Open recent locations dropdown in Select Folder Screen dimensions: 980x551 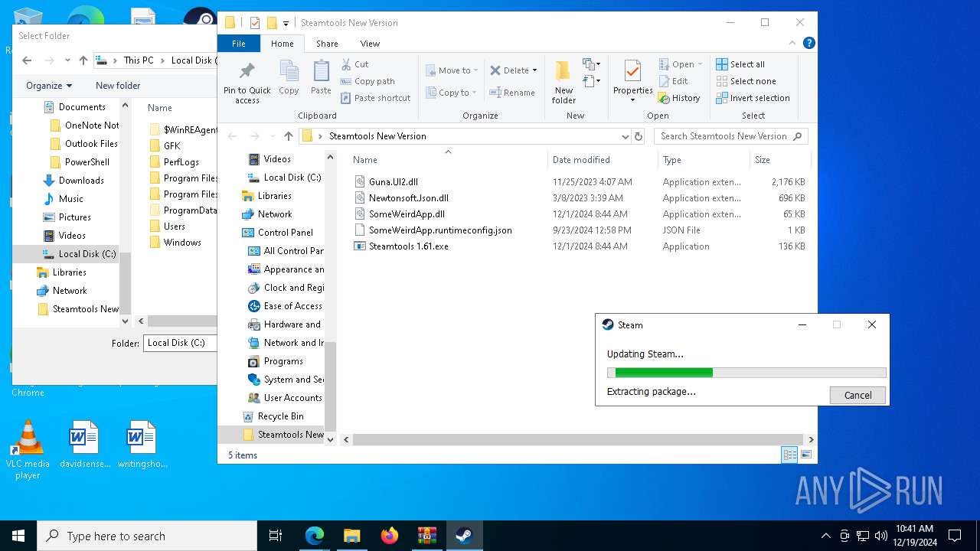(x=67, y=60)
